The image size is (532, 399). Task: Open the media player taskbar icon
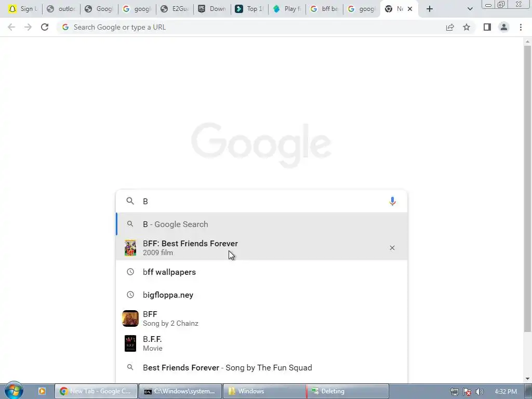[42, 391]
